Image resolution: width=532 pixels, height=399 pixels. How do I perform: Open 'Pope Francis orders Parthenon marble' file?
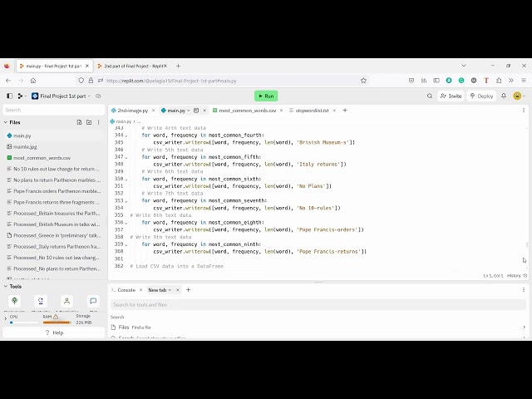(53, 191)
